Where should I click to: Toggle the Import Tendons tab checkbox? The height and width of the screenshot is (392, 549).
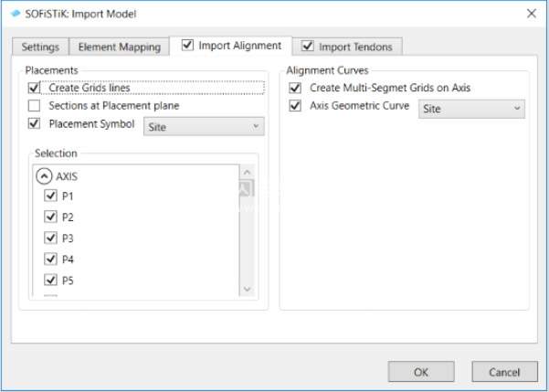308,46
